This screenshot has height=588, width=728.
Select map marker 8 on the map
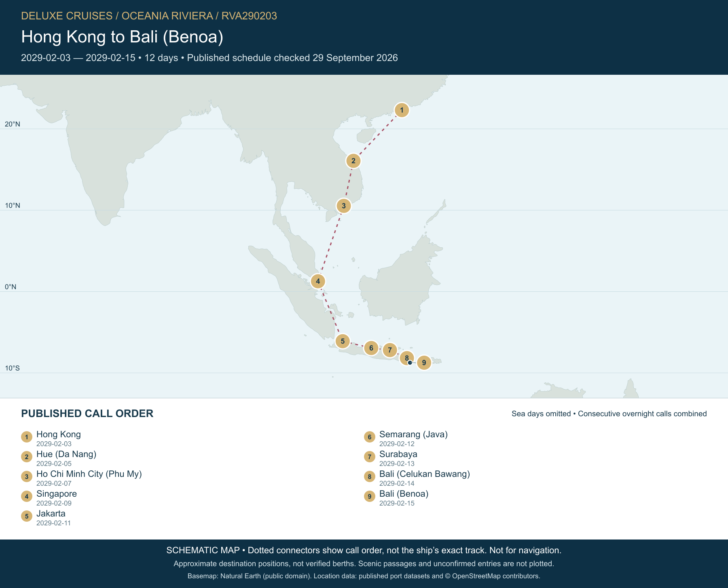[x=407, y=358]
